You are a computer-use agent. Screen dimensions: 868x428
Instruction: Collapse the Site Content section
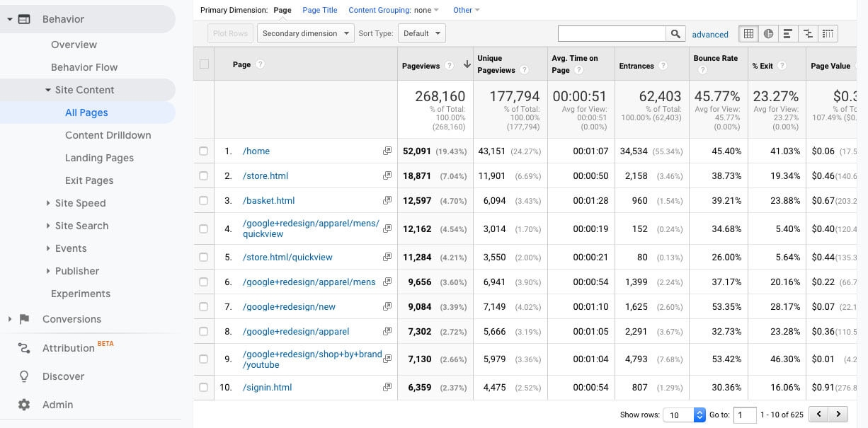click(48, 90)
